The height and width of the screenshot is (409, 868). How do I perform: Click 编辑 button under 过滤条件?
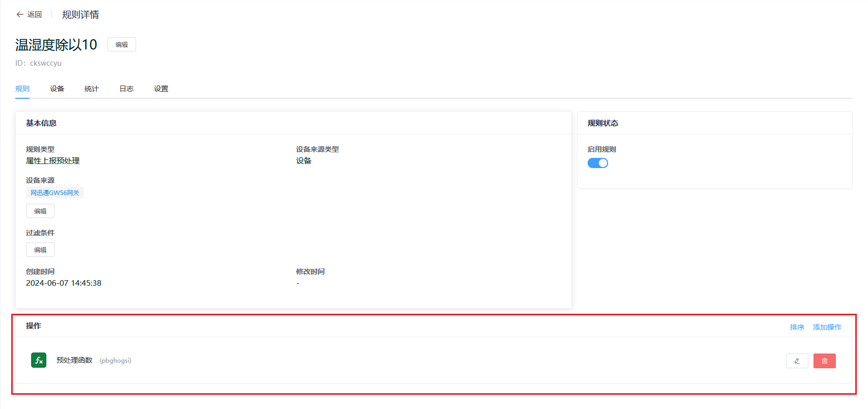point(40,250)
